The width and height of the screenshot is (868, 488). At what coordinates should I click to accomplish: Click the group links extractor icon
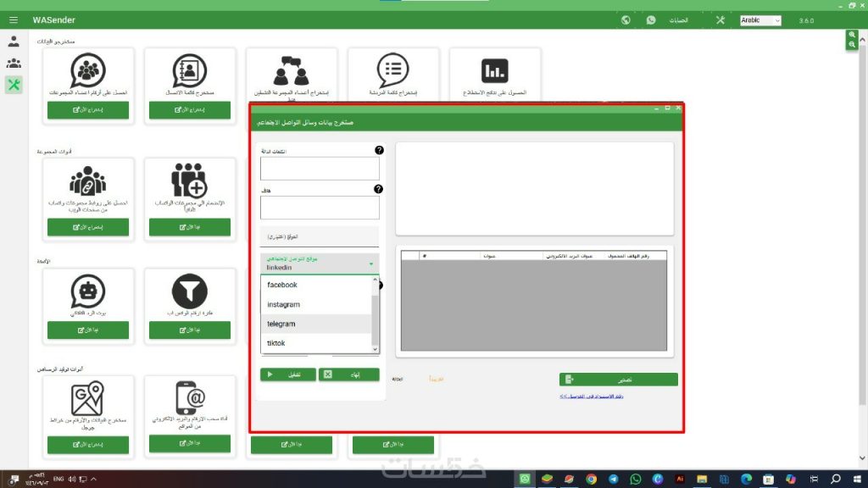(88, 181)
